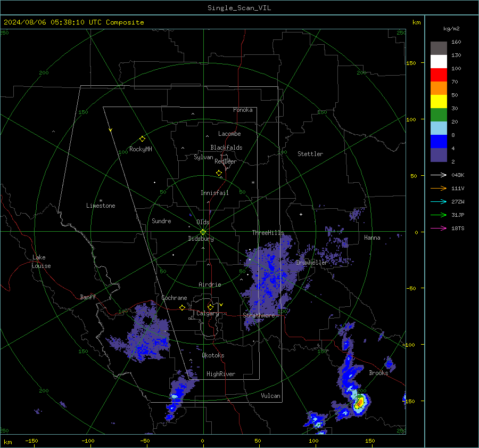This screenshot has height=448, width=479.
Task: Click the 130 value label on the scale
Action: coord(456,55)
